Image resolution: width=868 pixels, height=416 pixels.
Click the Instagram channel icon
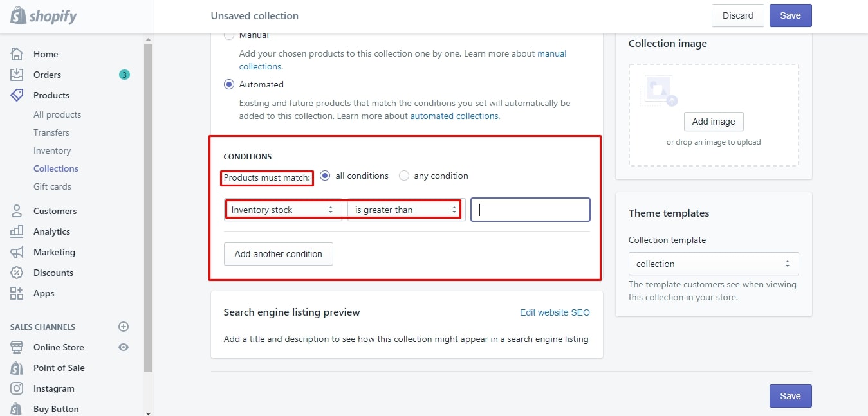17,388
